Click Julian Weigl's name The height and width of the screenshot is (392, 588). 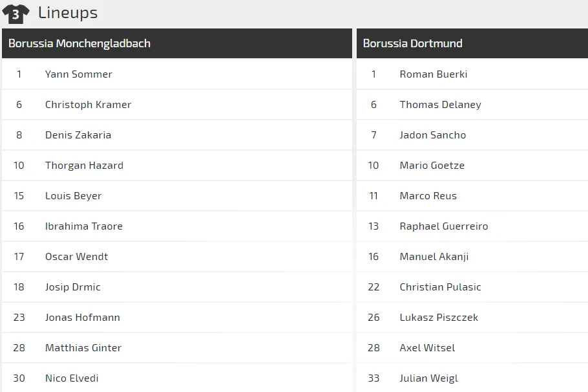click(429, 378)
